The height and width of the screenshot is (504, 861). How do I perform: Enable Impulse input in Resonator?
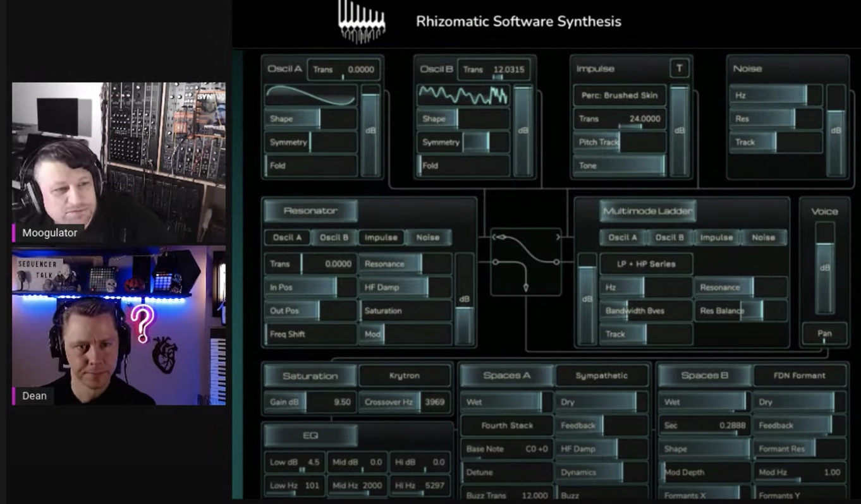(x=381, y=237)
